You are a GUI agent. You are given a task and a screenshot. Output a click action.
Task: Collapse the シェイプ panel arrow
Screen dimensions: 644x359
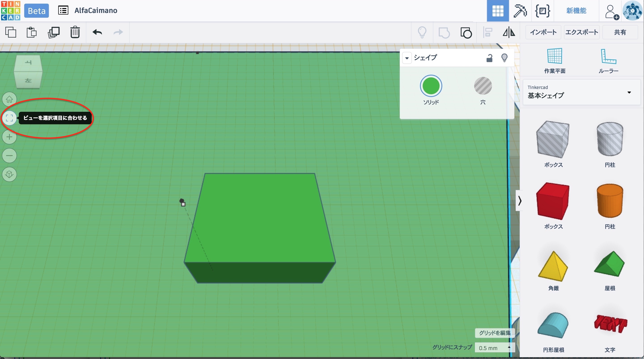click(x=407, y=58)
